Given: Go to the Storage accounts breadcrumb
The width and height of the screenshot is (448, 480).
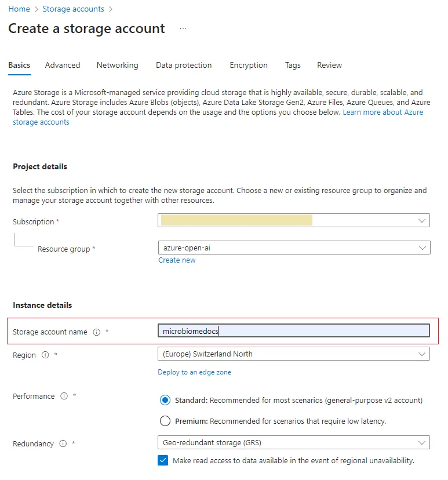Looking at the screenshot, I should tap(74, 9).
